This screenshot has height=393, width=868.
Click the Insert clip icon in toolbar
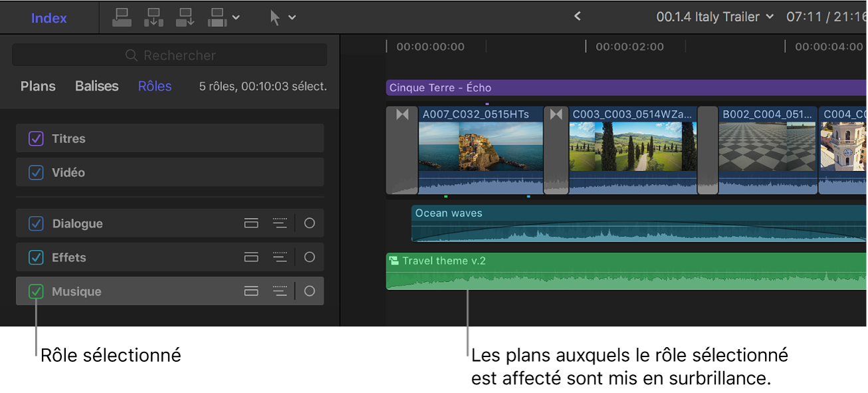(x=154, y=17)
